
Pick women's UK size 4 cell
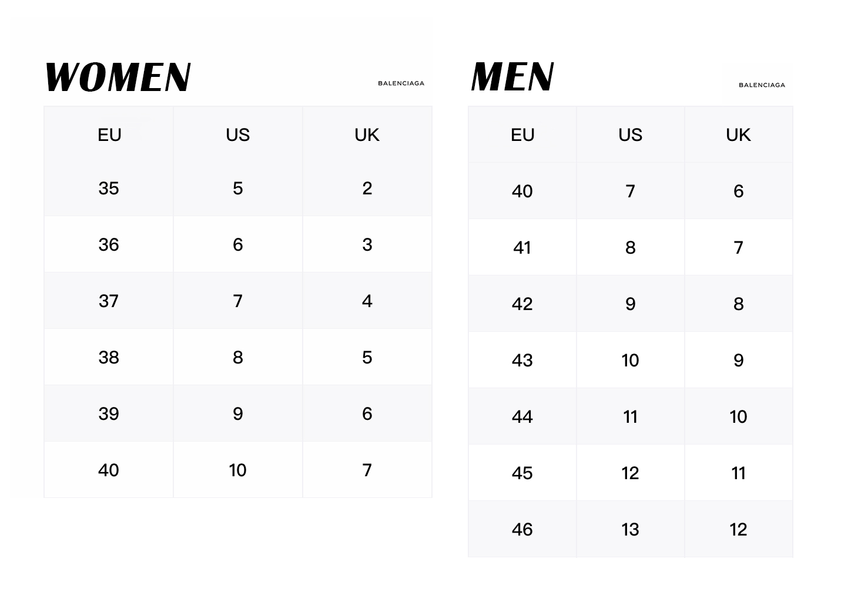coord(367,301)
